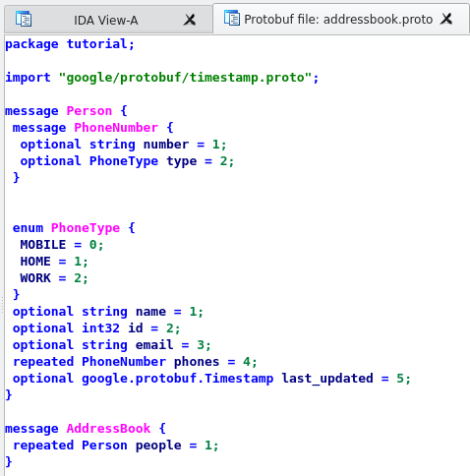Click the 'MOBILE = 0;' enum value

click(x=62, y=245)
